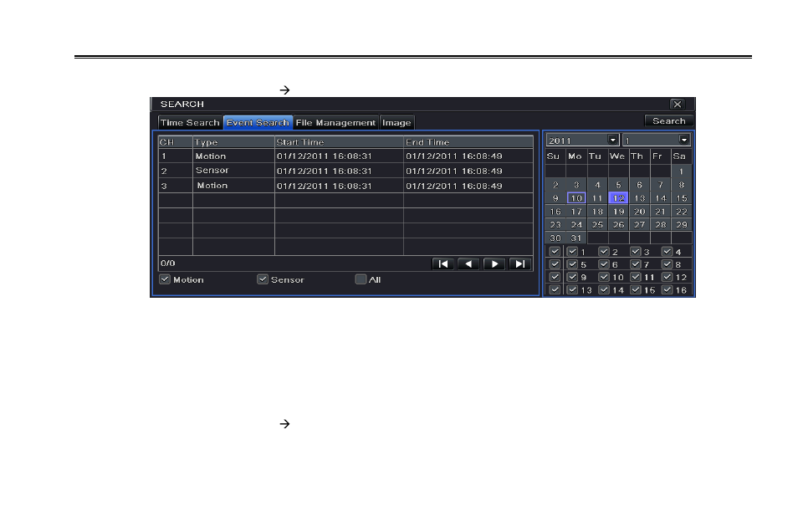Screen dimensions: 798x532
Task: Toggle channel 10 checkbox
Action: coord(604,277)
